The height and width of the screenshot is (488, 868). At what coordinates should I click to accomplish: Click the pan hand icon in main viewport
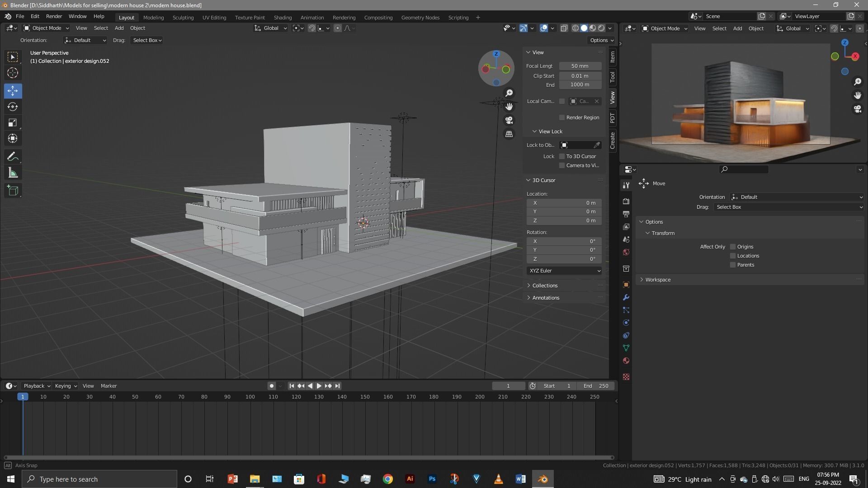point(509,107)
